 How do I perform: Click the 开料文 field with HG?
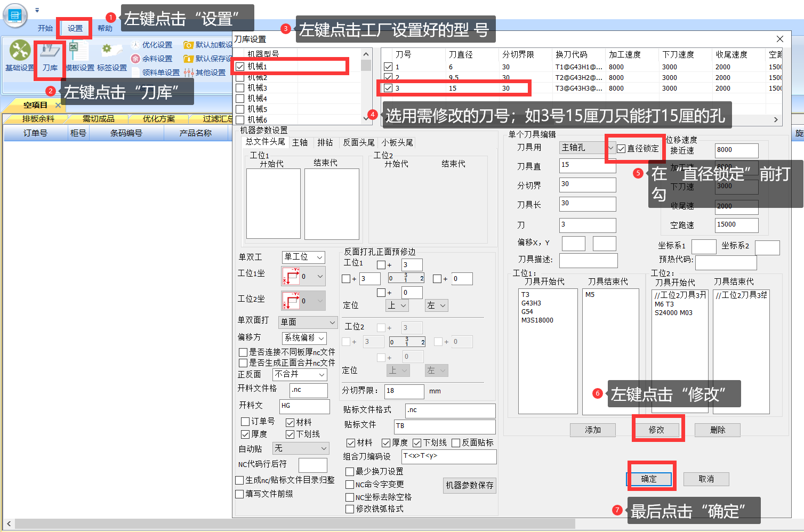pos(305,407)
